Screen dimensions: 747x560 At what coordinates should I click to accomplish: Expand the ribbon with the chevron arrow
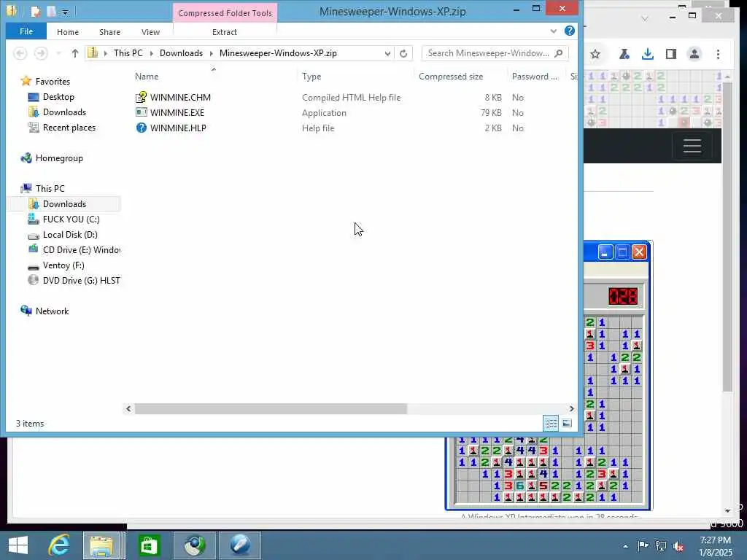click(554, 31)
